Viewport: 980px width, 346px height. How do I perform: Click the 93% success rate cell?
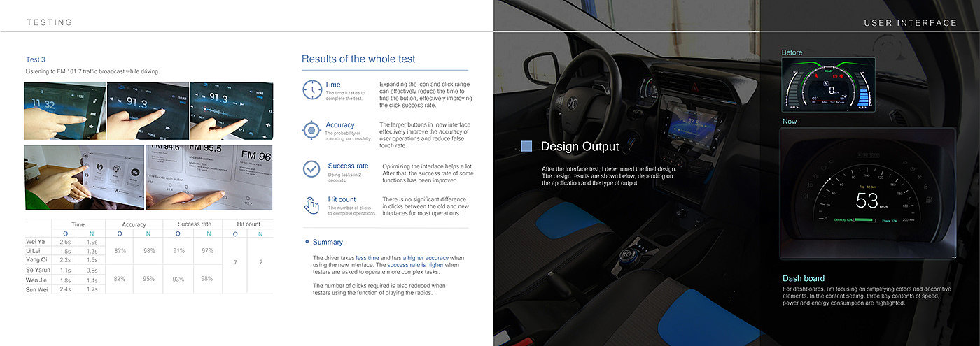point(178,279)
